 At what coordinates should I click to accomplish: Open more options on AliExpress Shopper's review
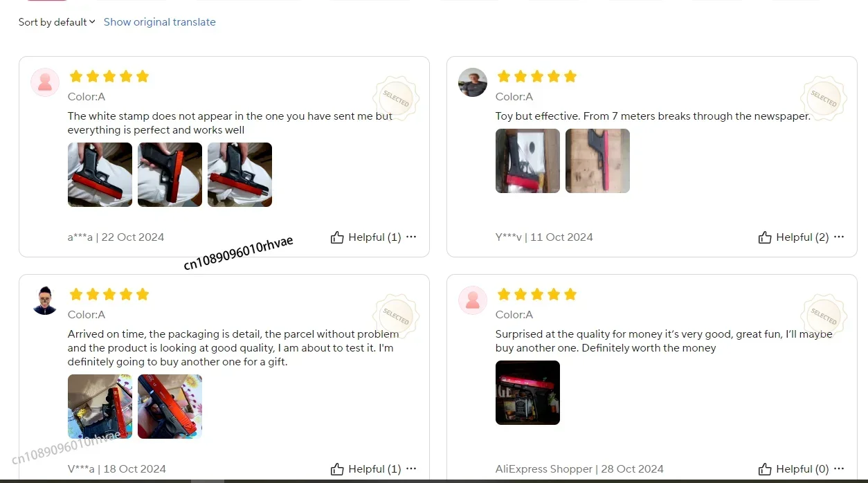(839, 468)
